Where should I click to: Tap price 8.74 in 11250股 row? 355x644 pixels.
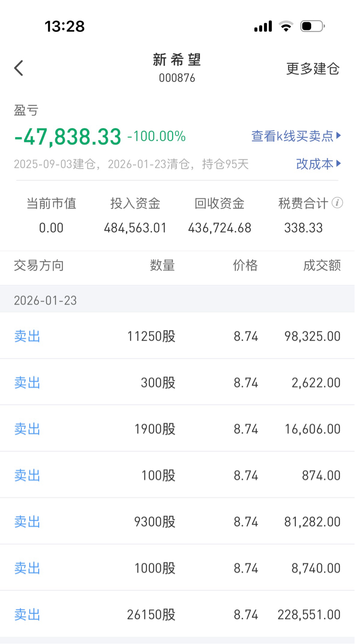pyautogui.click(x=246, y=336)
